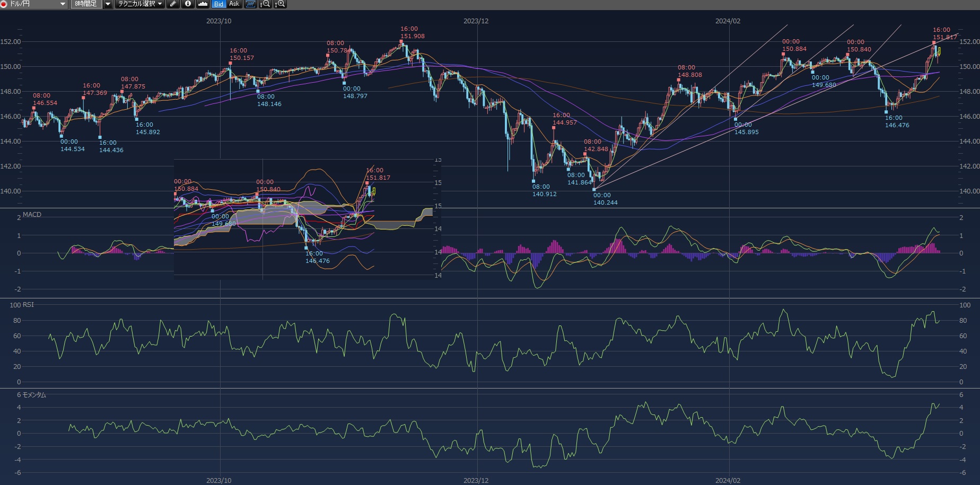Screen dimensions: 980x485
Task: Click the モメンタム panel label
Action: [34, 395]
